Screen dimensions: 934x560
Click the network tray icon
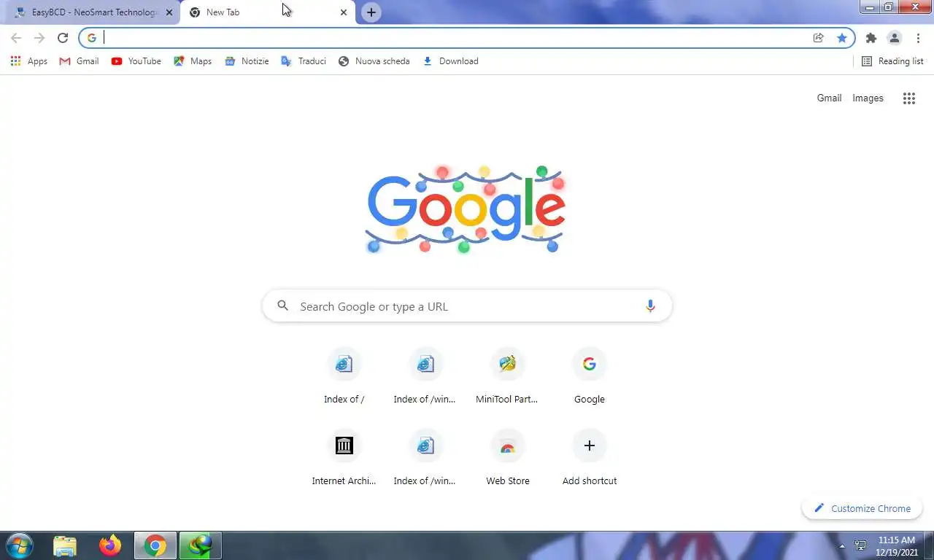pyautogui.click(x=861, y=545)
